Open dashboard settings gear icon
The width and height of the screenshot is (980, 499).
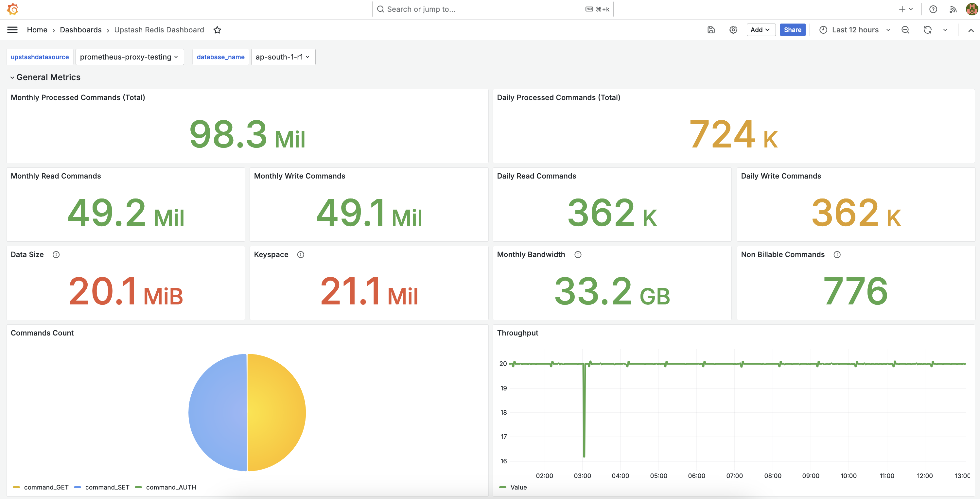pos(733,30)
